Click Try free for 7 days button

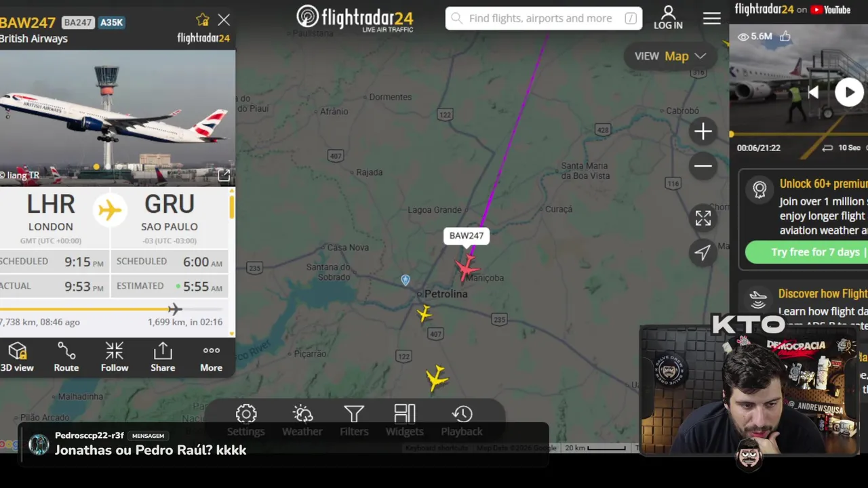pos(806,252)
